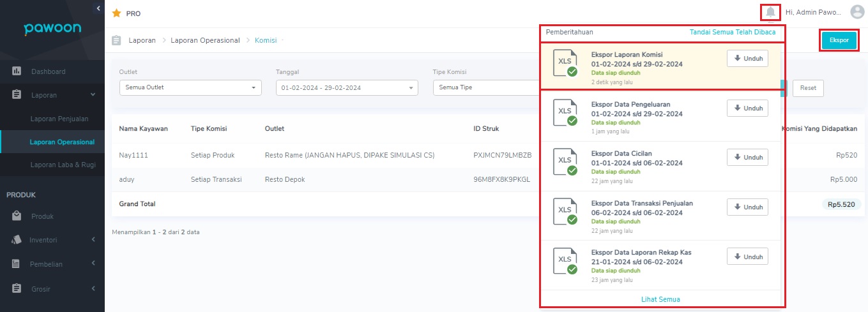The width and height of the screenshot is (868, 312).
Task: Click receipt ID PXJMCN79LMBZB
Action: click(503, 155)
